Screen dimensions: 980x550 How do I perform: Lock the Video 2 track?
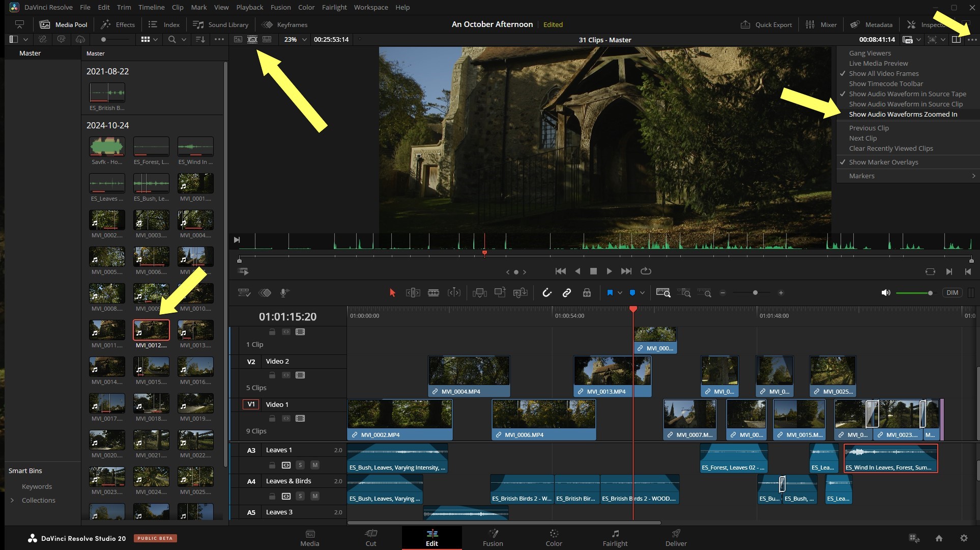coord(272,375)
